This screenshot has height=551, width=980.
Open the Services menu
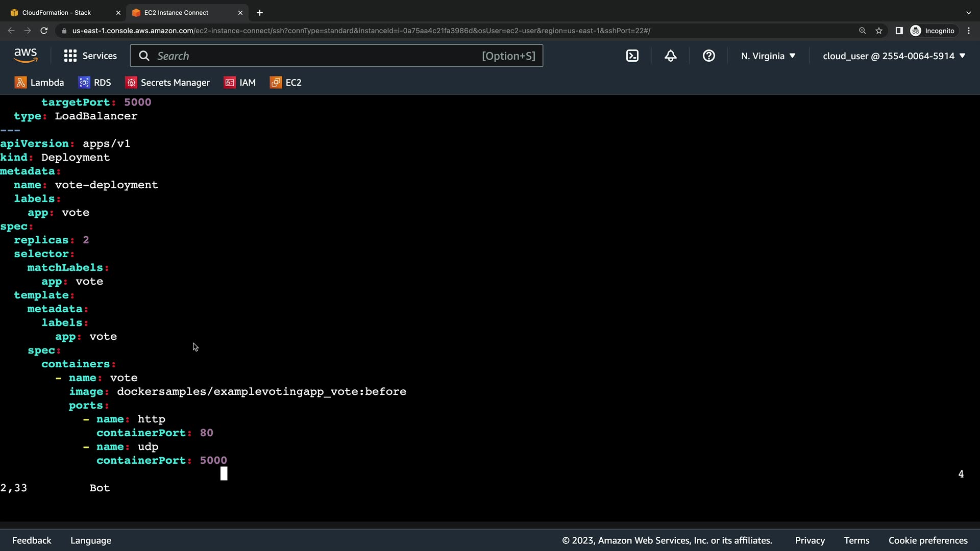(x=90, y=56)
